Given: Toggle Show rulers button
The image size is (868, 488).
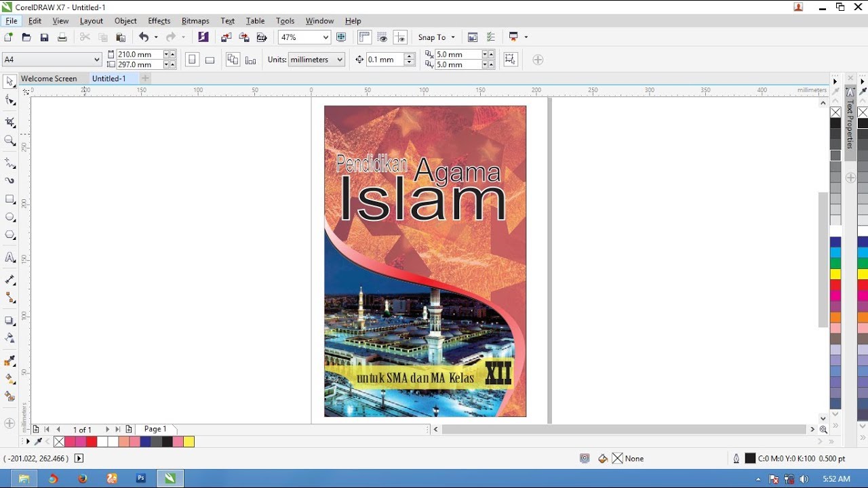Looking at the screenshot, I should click(365, 37).
